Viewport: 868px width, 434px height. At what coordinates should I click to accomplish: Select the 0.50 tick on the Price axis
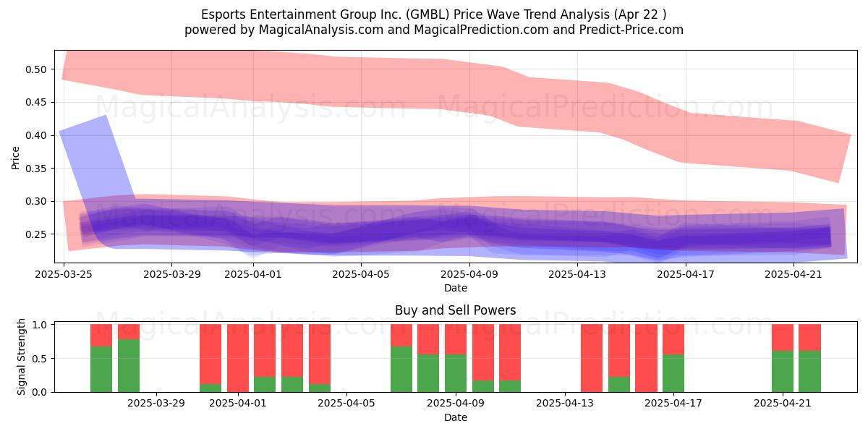36,69
